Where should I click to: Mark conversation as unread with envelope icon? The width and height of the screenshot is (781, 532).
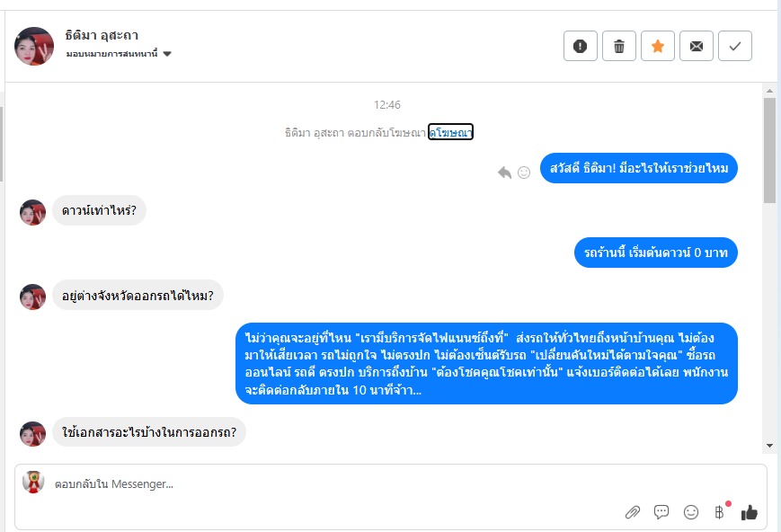(696, 47)
